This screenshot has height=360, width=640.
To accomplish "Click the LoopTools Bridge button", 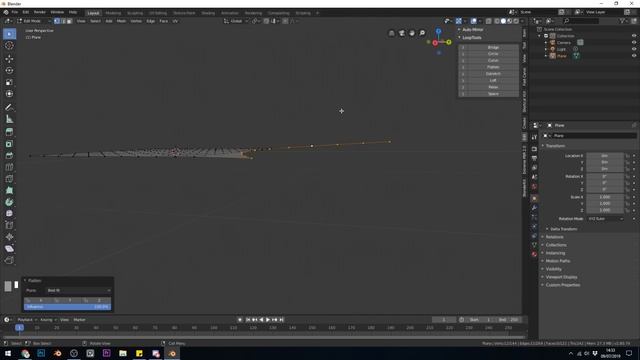I will (x=493, y=47).
